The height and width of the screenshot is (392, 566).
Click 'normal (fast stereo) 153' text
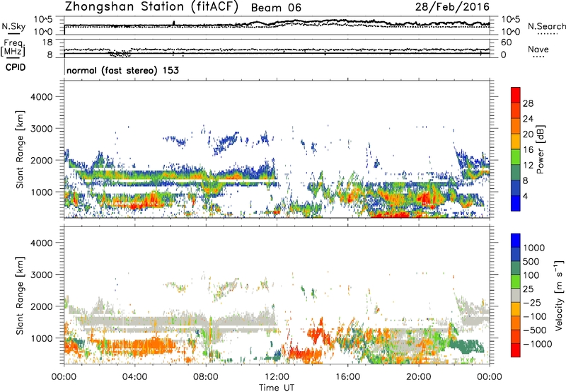(122, 70)
